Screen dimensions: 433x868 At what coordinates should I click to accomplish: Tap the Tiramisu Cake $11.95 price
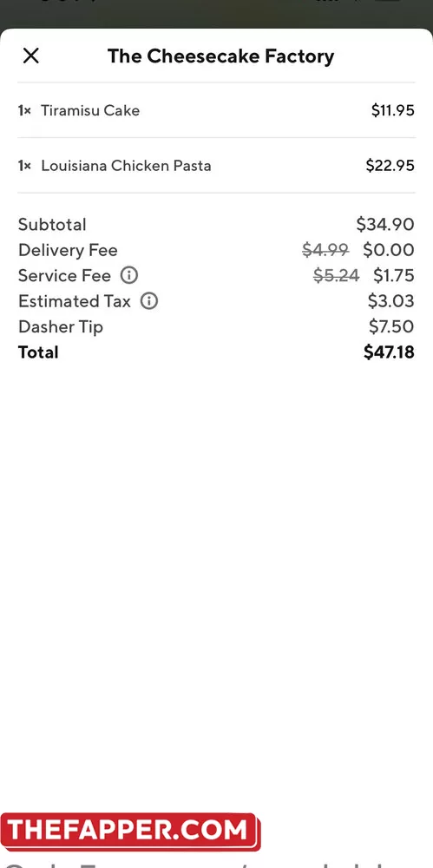(392, 110)
